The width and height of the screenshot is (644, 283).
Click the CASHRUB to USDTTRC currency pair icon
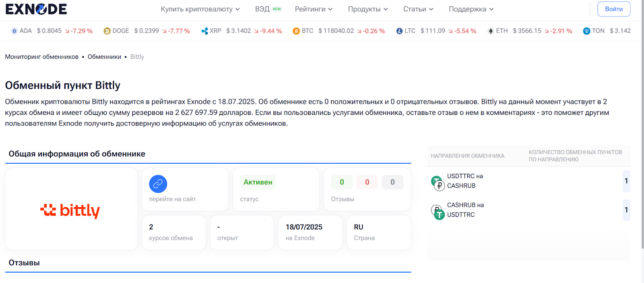438,212
